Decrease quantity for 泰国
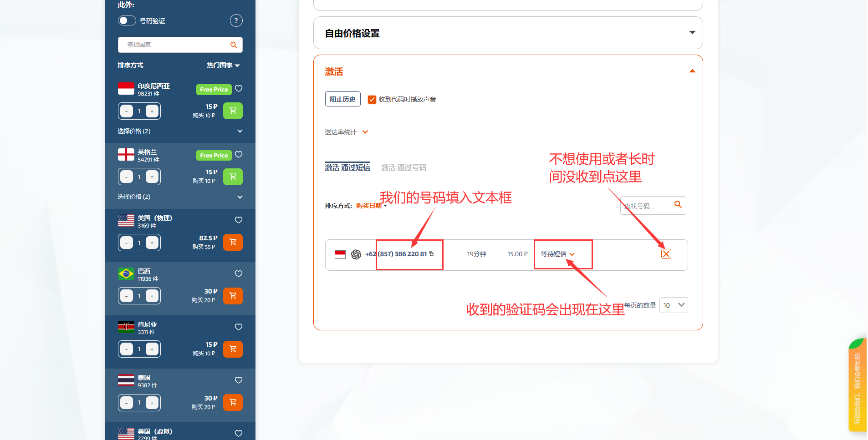 127,403
